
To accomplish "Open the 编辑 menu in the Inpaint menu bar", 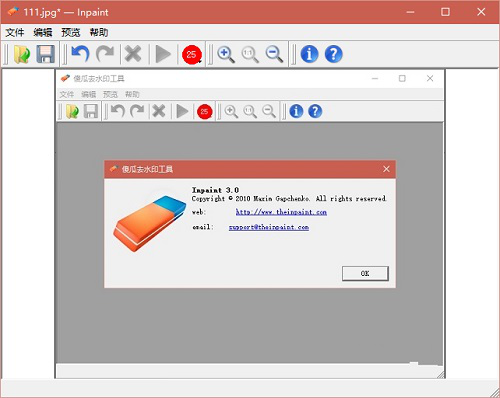I will point(43,32).
